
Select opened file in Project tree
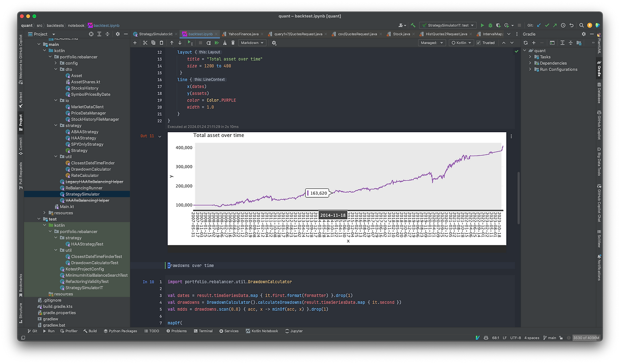(91, 34)
